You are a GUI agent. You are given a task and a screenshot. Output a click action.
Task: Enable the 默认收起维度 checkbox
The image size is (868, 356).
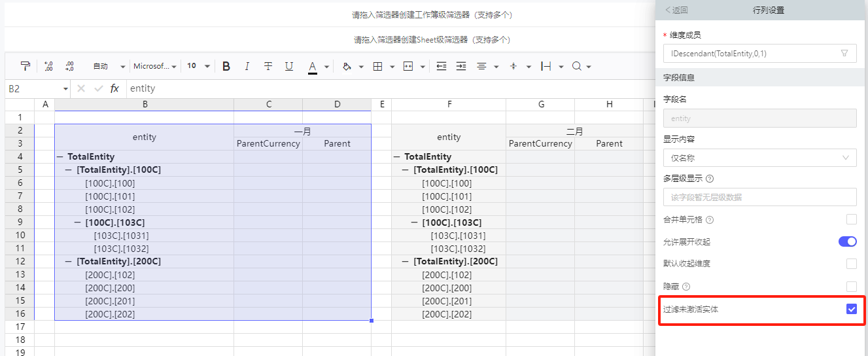[851, 264]
